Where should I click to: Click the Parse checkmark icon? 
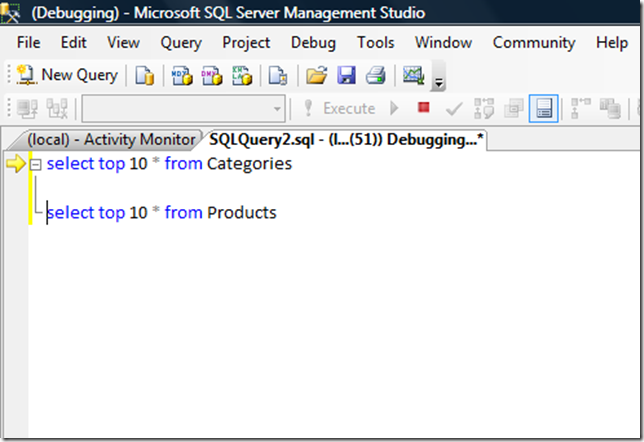(x=454, y=109)
